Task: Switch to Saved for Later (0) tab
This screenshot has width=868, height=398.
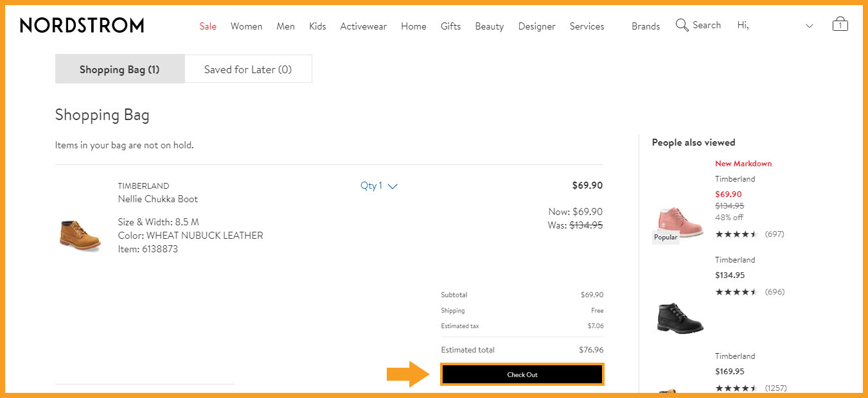Action: pyautogui.click(x=248, y=69)
